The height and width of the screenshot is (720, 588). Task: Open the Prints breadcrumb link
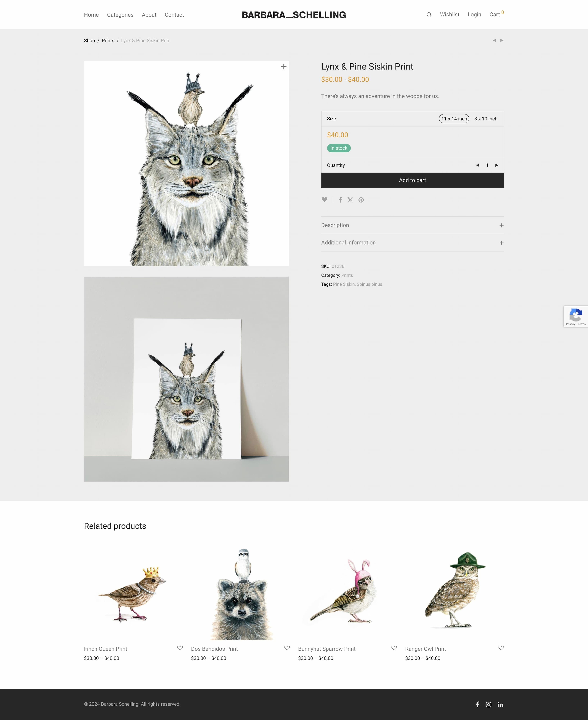(x=108, y=41)
